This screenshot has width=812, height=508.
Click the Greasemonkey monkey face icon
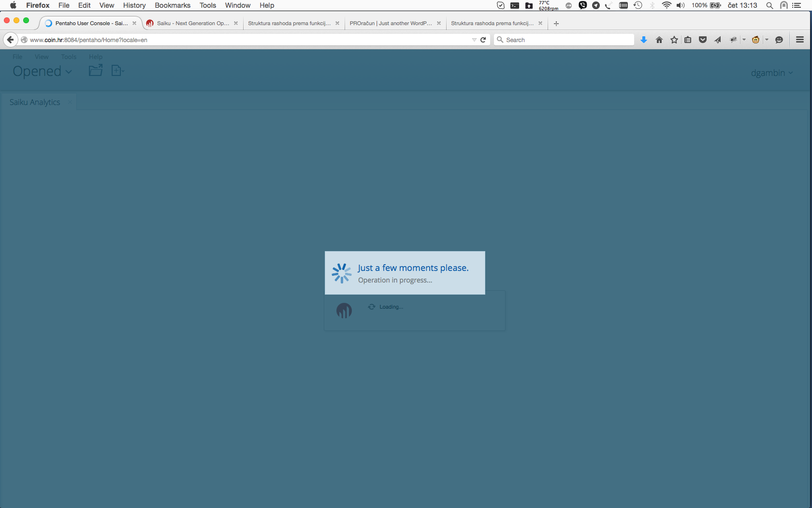tap(756, 40)
